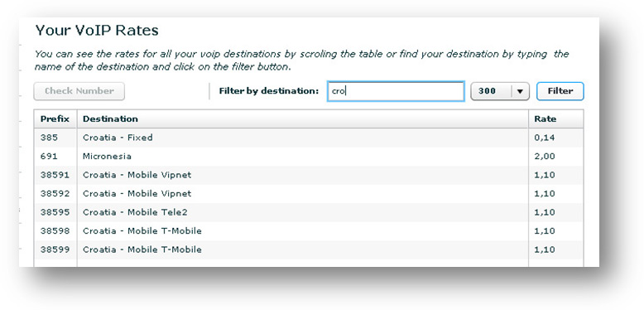Select Croatia - Mobile Vipnet in row 38591
Screen dimensions: 644x310
tap(137, 175)
